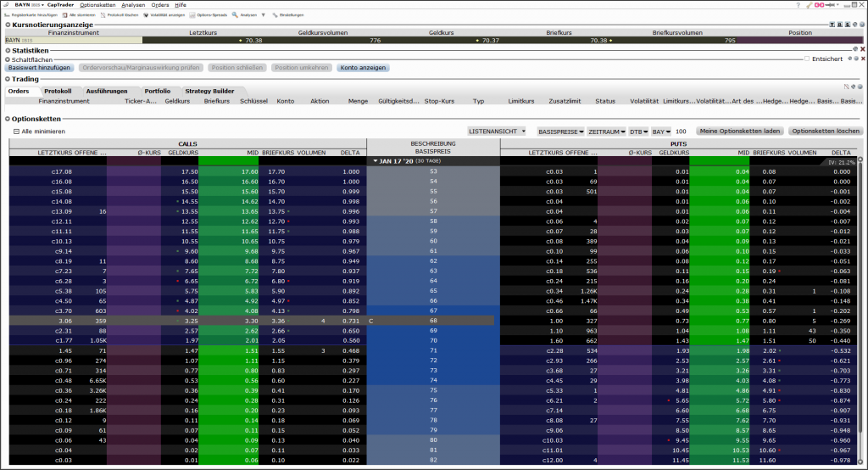Click strike price 53 at top of chain

(433, 171)
